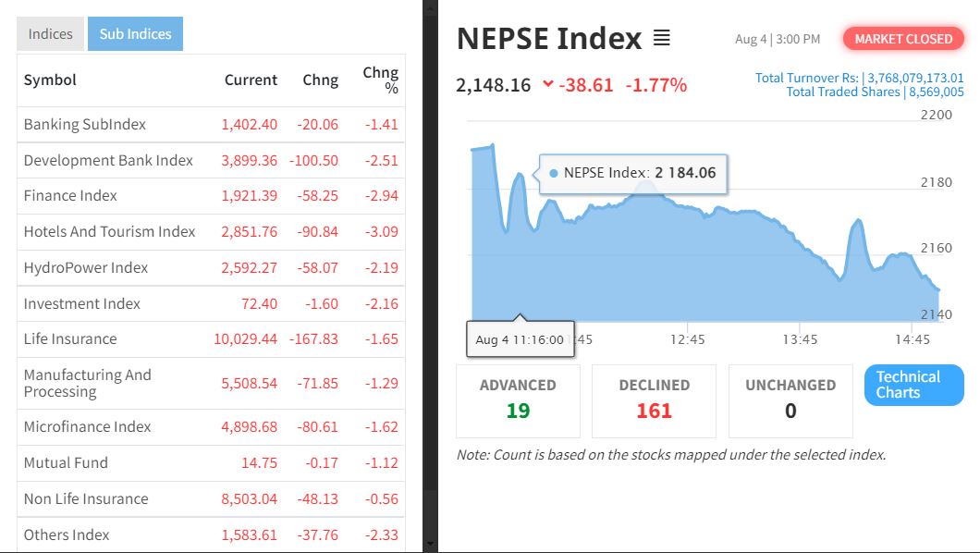Sort by the Chng % column header
This screenshot has height=553, width=980.
point(380,80)
